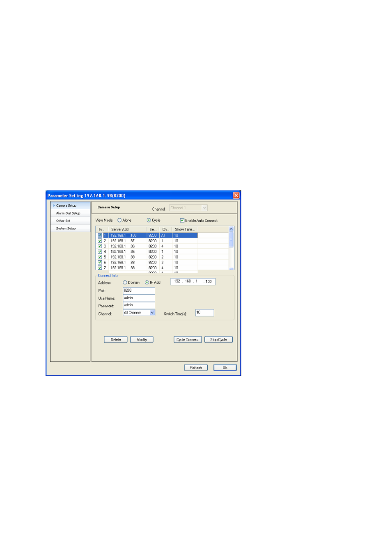This screenshot has height=554, width=392.
Task: Click the Switch Time(s) field
Action: click(204, 313)
